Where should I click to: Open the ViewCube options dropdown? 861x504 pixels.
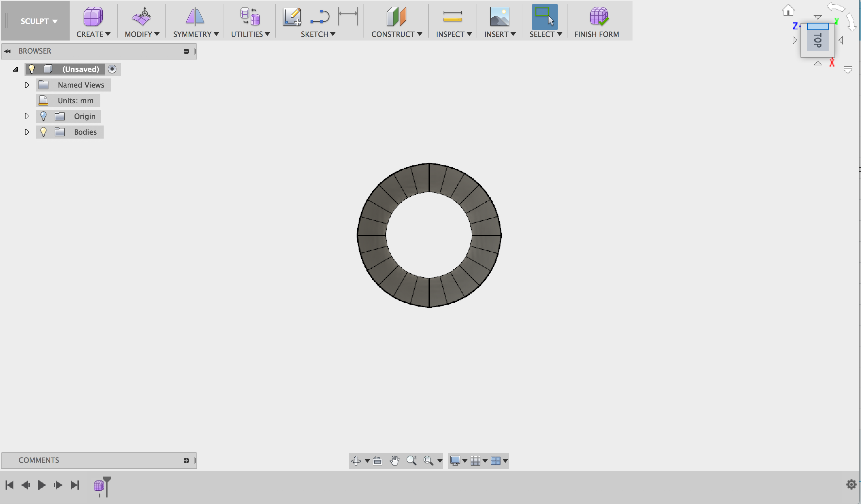pyautogui.click(x=848, y=70)
